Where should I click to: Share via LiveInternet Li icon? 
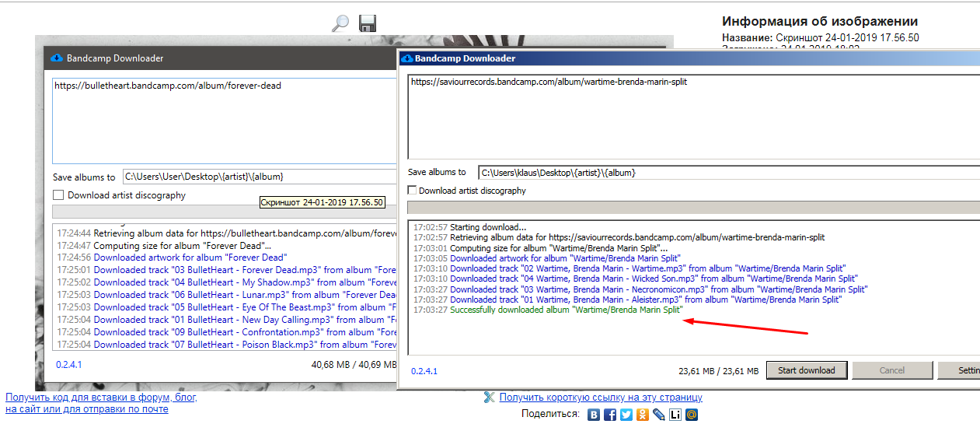[x=675, y=415]
